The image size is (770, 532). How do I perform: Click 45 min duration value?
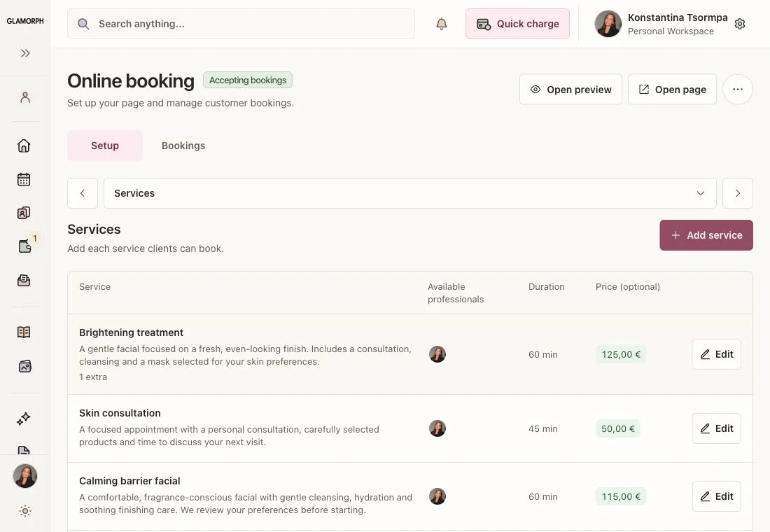pyautogui.click(x=543, y=428)
